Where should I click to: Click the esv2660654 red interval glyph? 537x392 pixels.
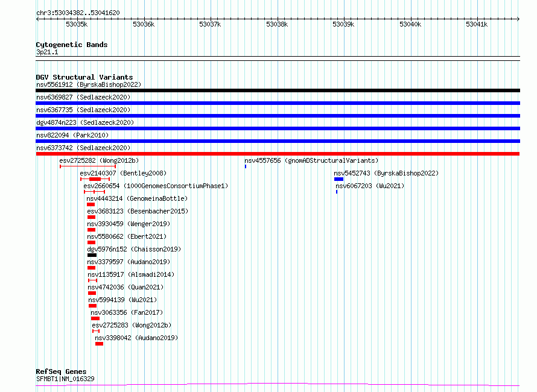click(x=94, y=192)
